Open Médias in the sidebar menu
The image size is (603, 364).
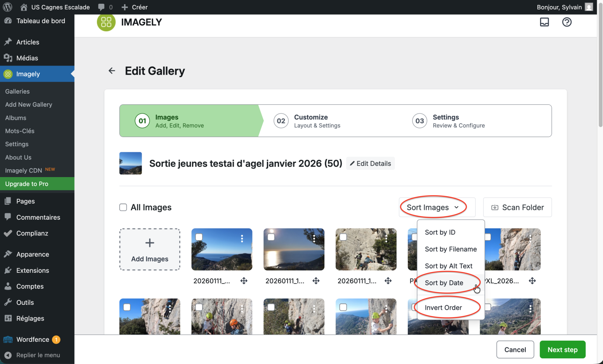pos(27,58)
